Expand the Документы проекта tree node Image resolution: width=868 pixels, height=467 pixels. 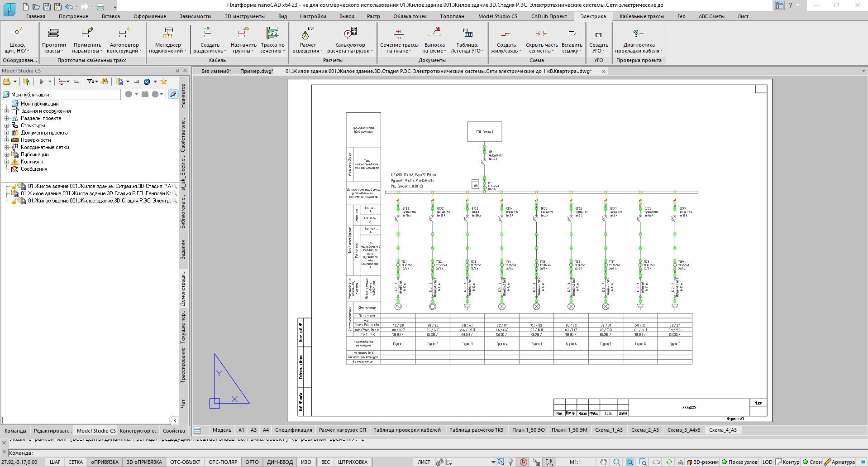click(x=7, y=133)
